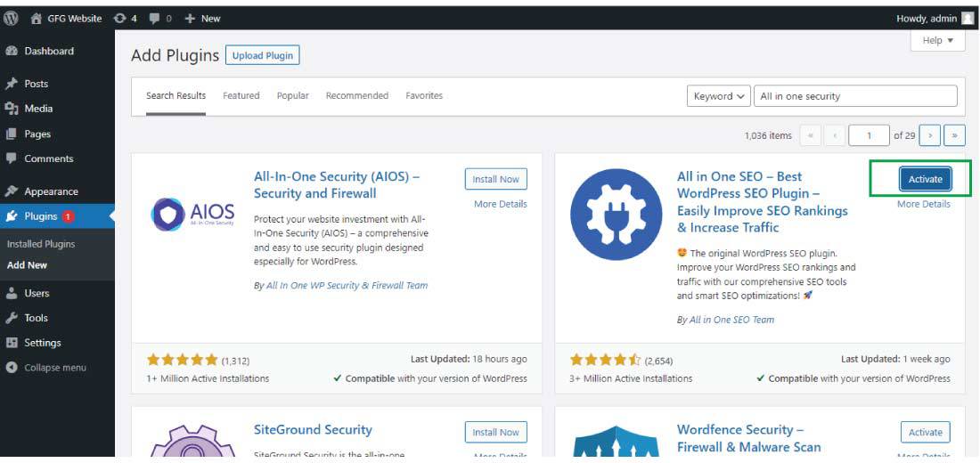This screenshot has height=463, width=980.
Task: Open All In One WP Security & Firewall Team link
Action: point(347,286)
